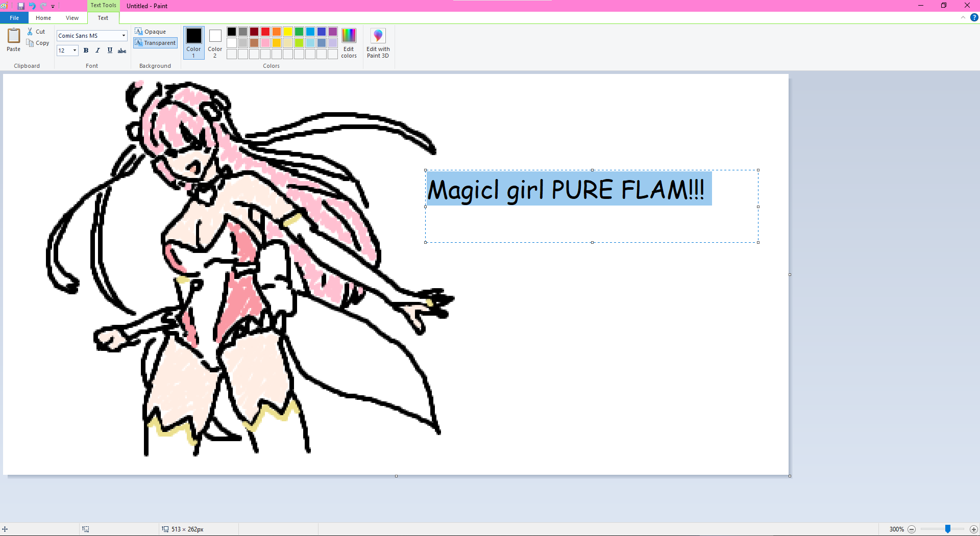Move the zoom slider handle
This screenshot has width=980, height=536.
(947, 529)
